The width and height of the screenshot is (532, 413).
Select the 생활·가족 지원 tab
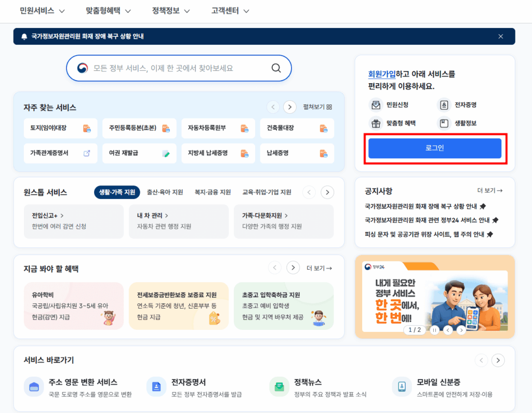tap(117, 192)
